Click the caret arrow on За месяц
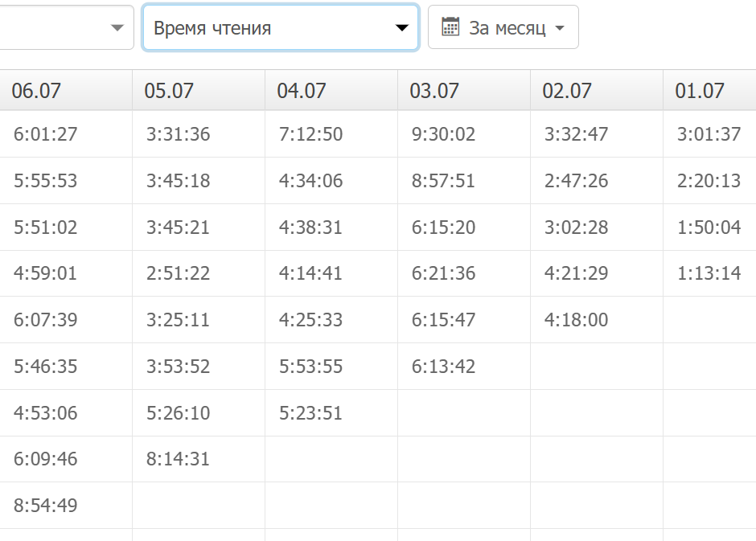This screenshot has height=541, width=756. (x=561, y=29)
